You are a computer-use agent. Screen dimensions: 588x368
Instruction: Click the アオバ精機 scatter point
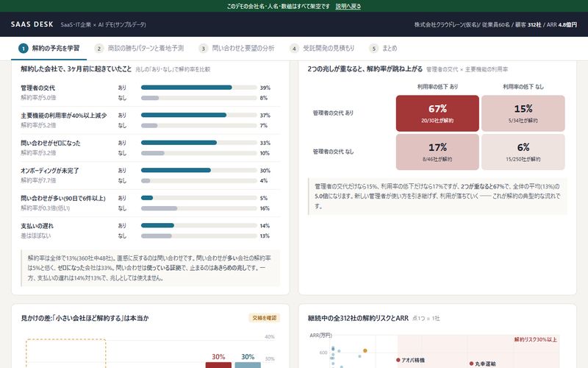[398, 360]
